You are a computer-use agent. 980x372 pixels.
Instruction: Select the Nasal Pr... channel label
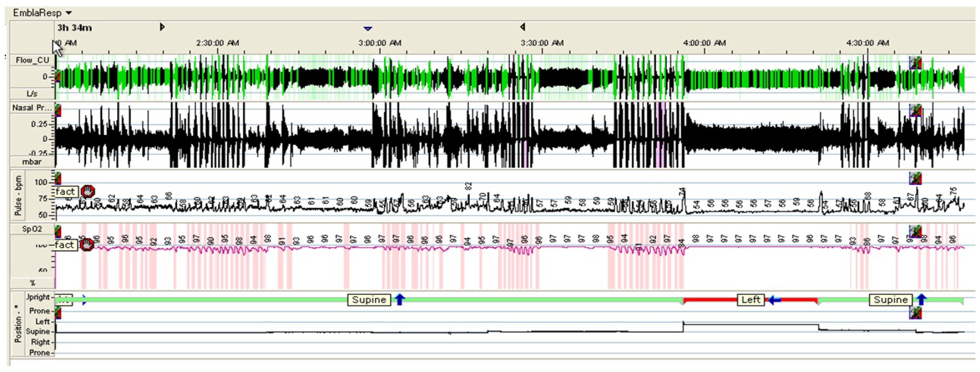coord(32,108)
